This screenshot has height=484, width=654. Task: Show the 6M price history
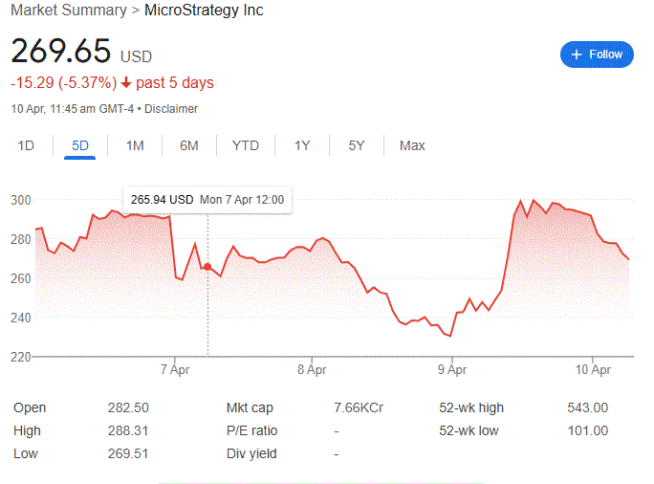(189, 146)
